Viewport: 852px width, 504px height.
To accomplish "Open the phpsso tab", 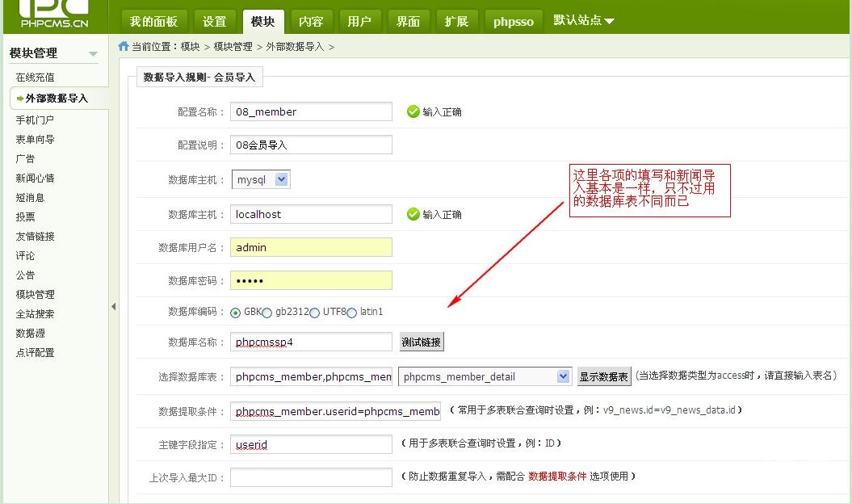I will click(x=514, y=22).
